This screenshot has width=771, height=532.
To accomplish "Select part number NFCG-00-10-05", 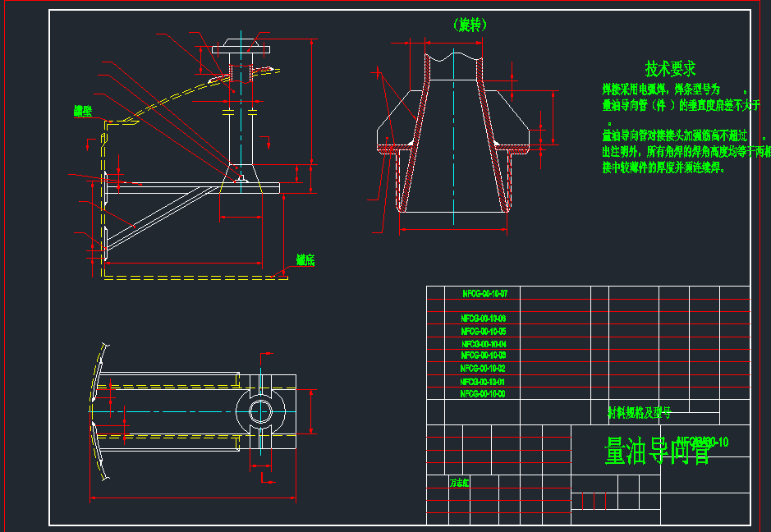I will tap(484, 332).
